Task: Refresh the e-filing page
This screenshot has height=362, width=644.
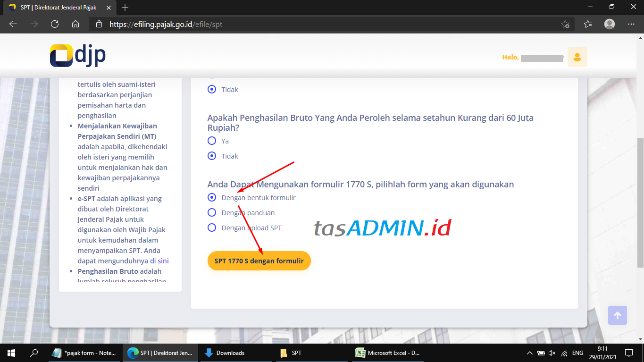Action: (54, 24)
